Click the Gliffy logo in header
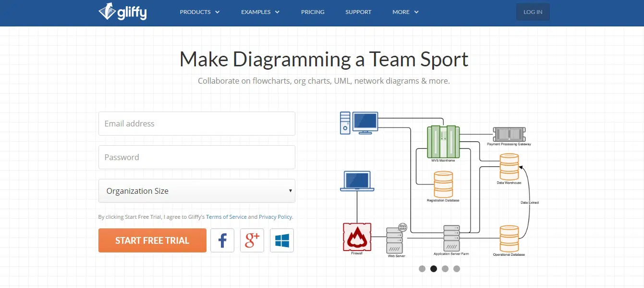Viewport: 644px width, 288px height. (122, 12)
